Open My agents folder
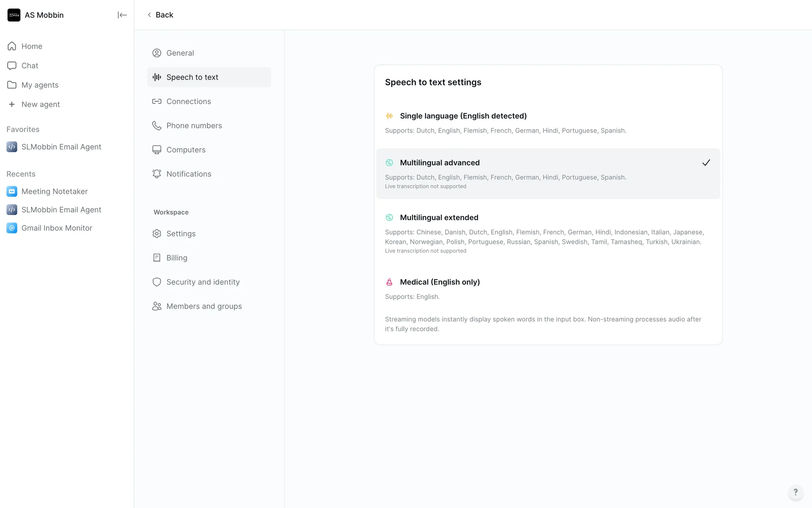Screen dimensions: 812x508 40,85
